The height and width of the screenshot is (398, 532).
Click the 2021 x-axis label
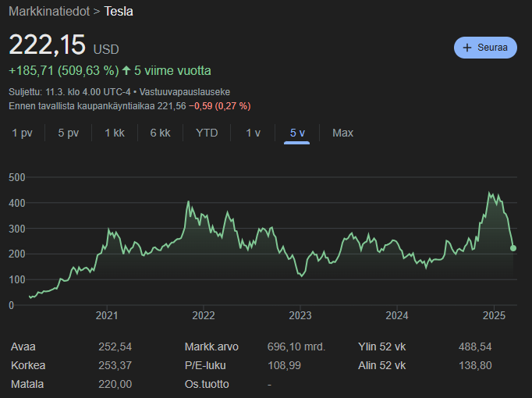pyautogui.click(x=107, y=315)
